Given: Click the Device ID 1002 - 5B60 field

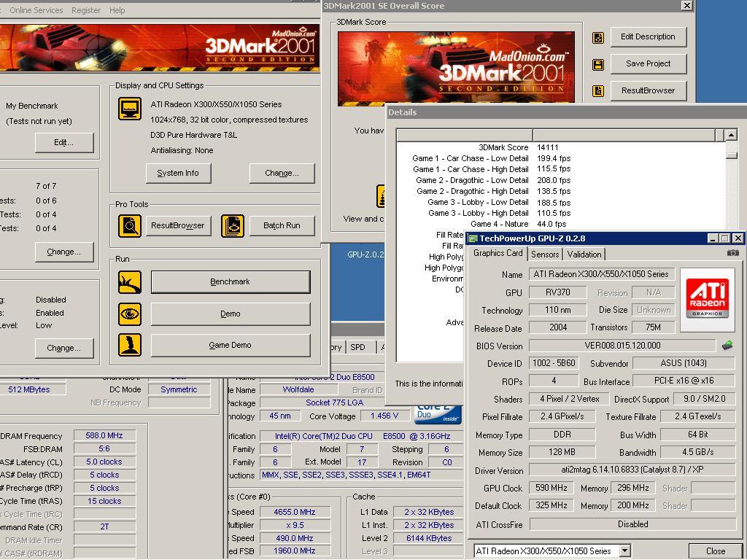Looking at the screenshot, I should [x=554, y=363].
